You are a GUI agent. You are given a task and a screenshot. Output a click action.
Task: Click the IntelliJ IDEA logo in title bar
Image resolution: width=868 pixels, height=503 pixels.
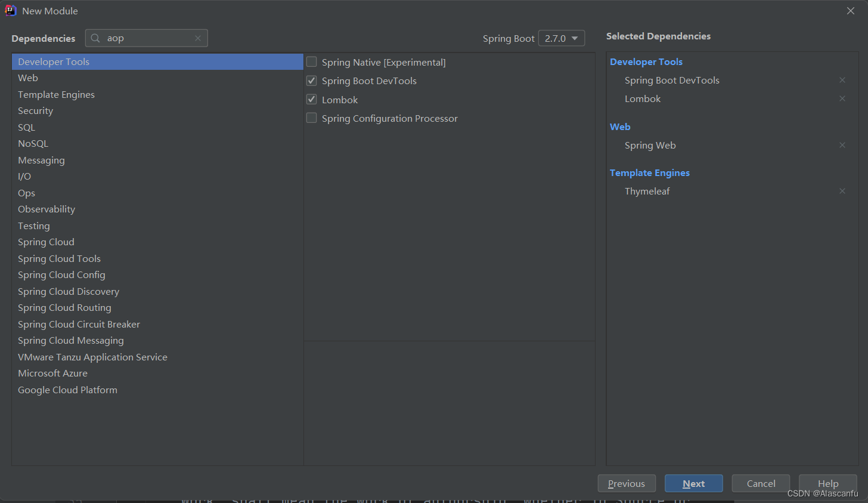(11, 10)
